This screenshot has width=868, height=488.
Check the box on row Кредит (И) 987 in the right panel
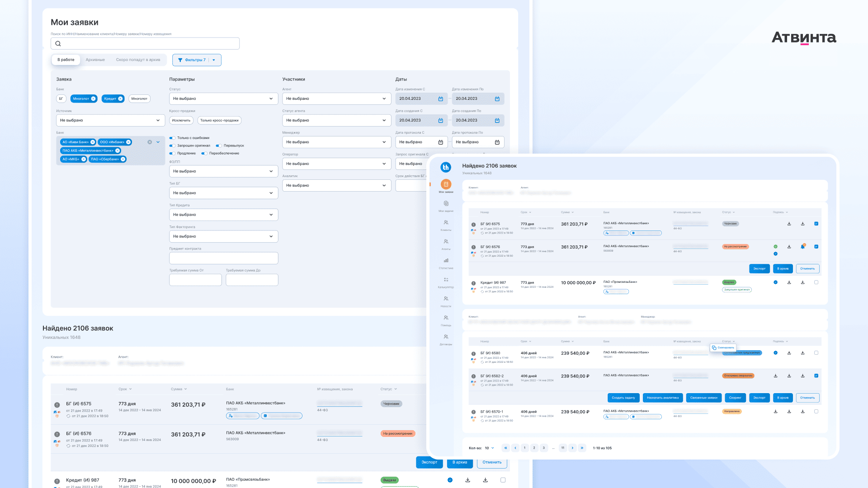tap(816, 282)
